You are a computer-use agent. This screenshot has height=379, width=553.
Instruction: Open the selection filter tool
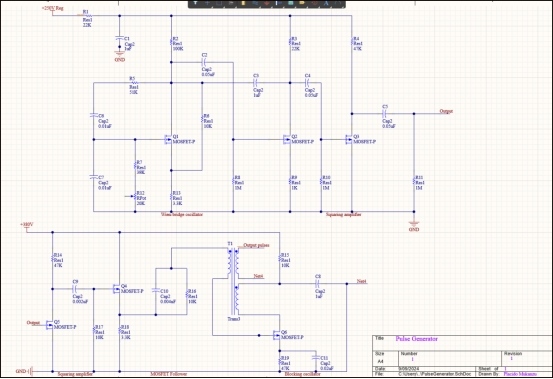click(x=195, y=3)
